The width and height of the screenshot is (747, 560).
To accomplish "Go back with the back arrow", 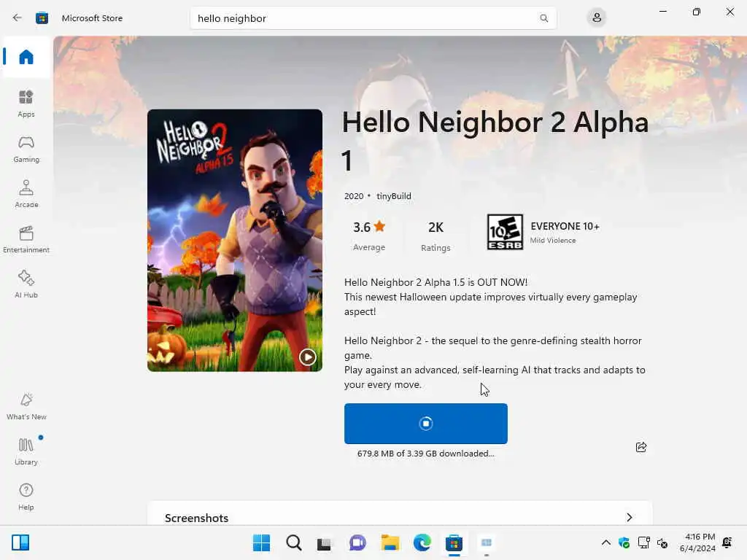I will click(x=18, y=18).
